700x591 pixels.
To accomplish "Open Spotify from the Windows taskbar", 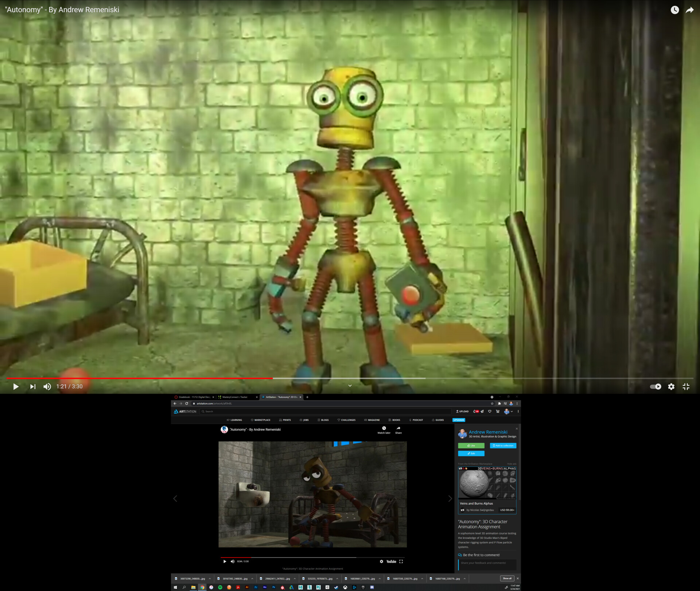I will click(x=220, y=587).
